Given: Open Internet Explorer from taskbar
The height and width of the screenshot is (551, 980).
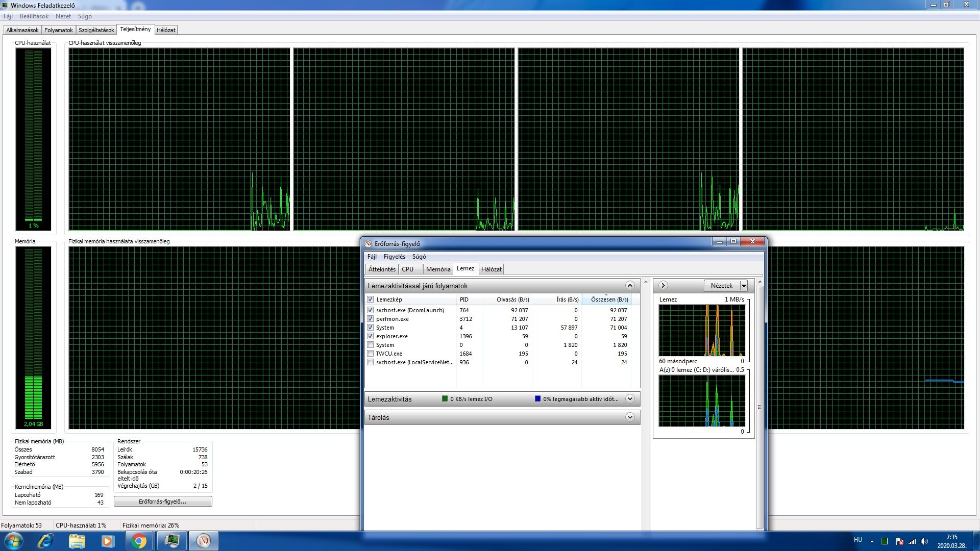Looking at the screenshot, I should point(45,541).
